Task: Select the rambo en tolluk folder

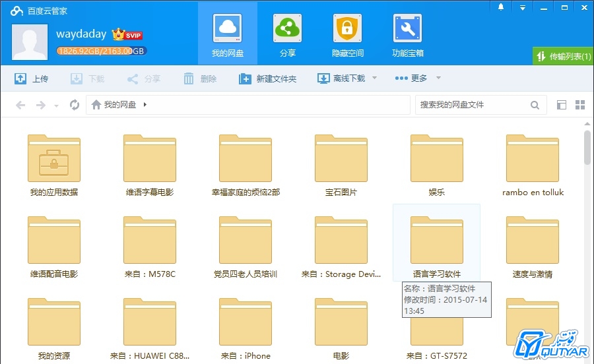Action: point(533,166)
